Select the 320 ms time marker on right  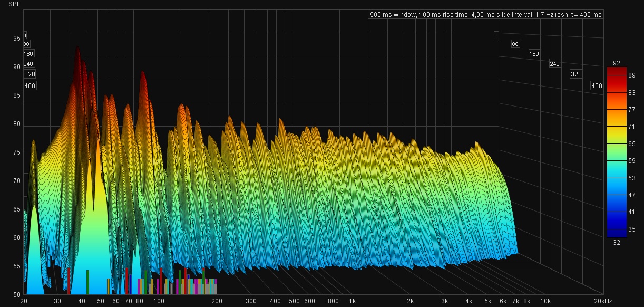[576, 74]
